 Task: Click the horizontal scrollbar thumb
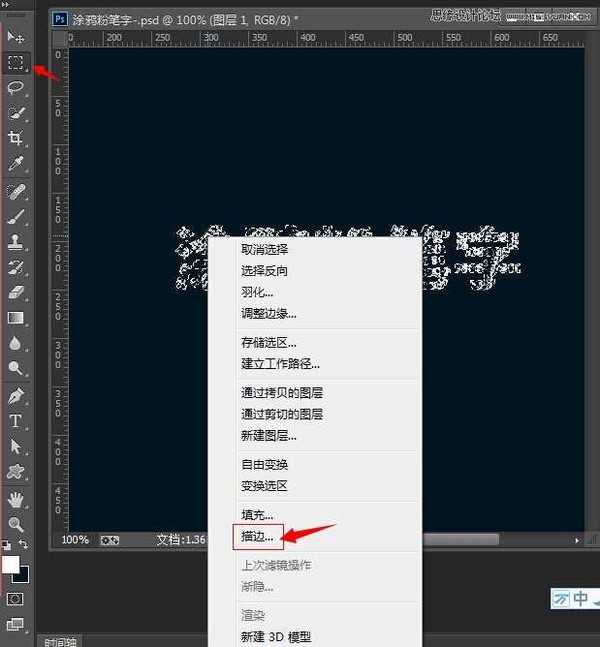coord(461,540)
